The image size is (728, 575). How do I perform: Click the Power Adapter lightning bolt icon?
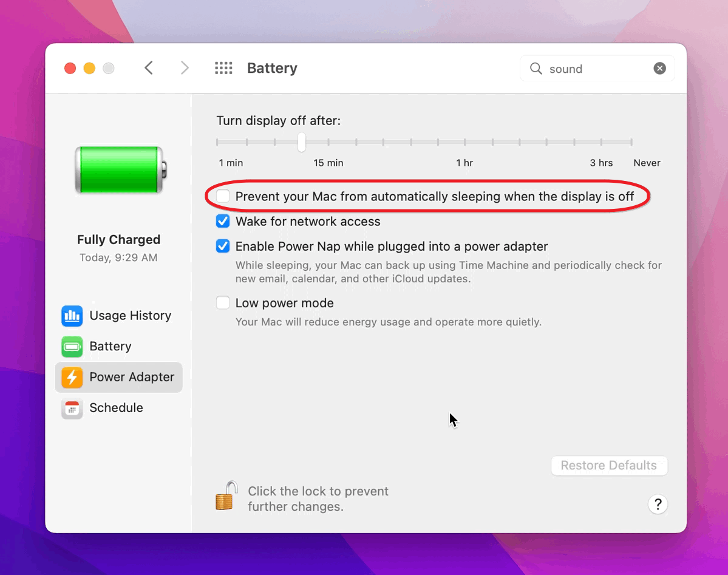pos(72,377)
